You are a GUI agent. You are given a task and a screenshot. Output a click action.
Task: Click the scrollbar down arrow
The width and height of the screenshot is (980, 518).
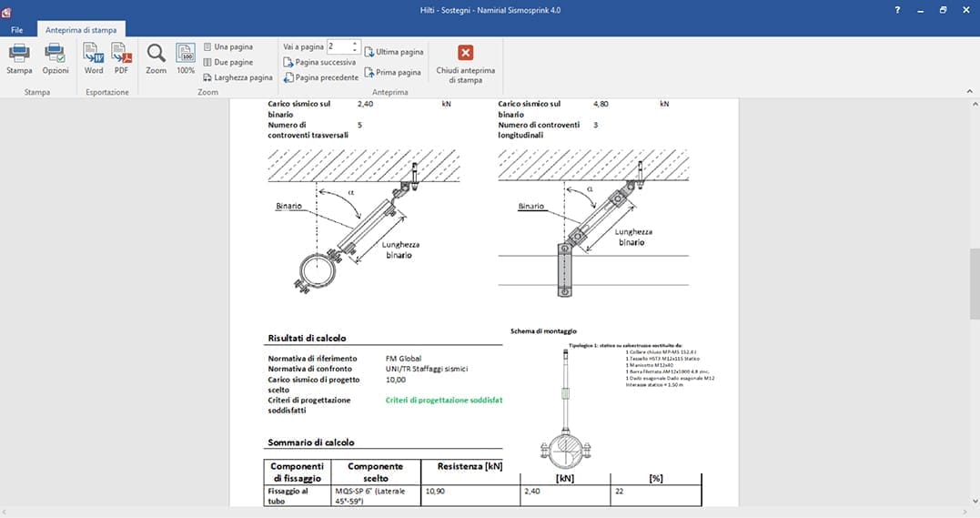pos(975,501)
